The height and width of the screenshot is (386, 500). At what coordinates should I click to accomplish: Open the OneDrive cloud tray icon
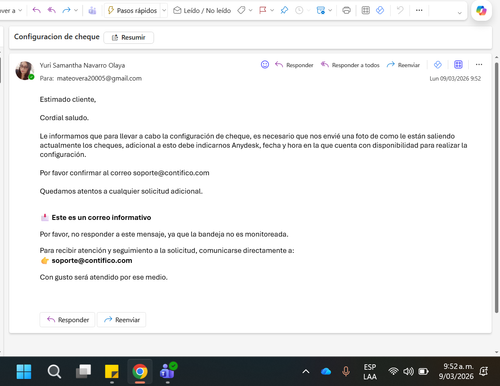point(326,371)
